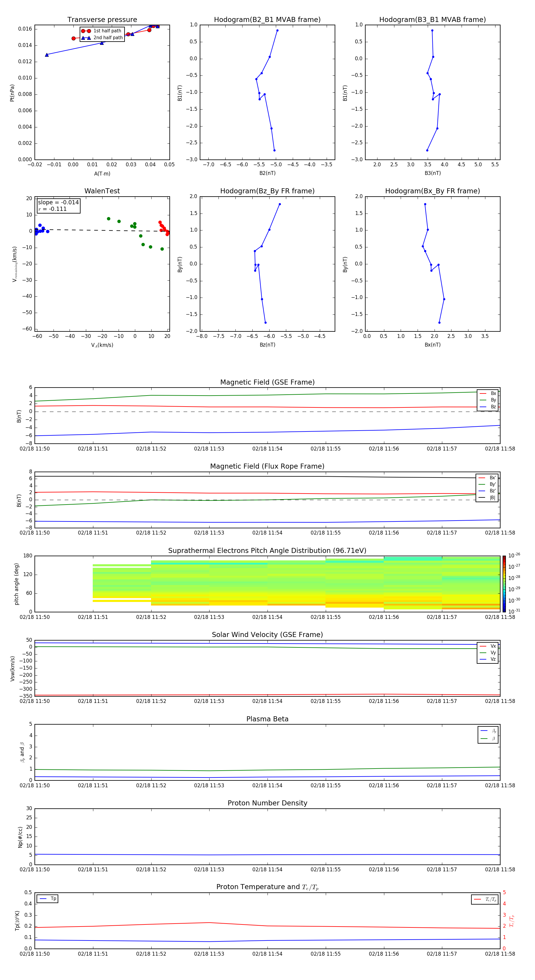This screenshot has width=535, height=980.
Task: Click the 'Plasma Beta' title
Action: point(267,719)
